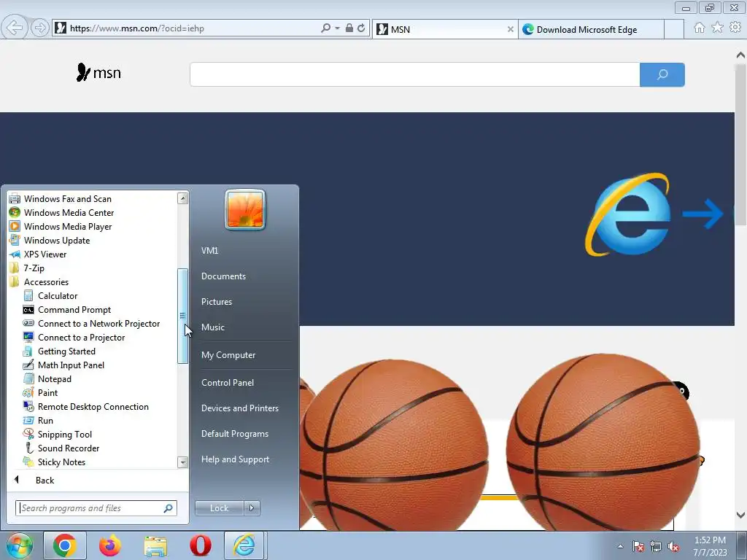This screenshot has width=747, height=560.
Task: Open Documents from Start menu
Action: click(x=223, y=276)
